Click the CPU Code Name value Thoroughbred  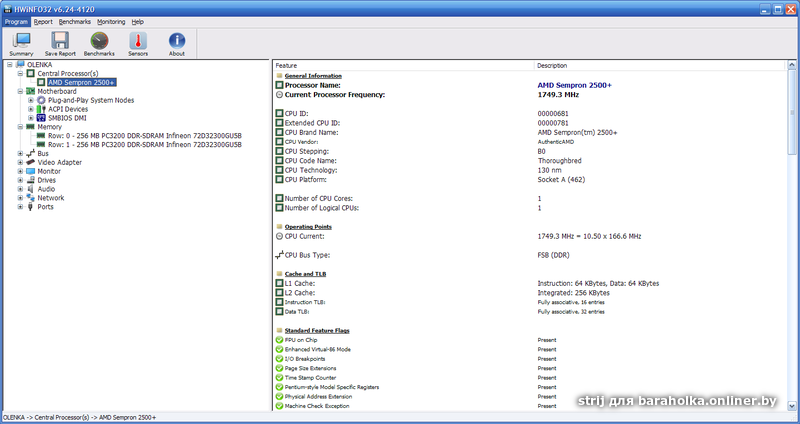pyautogui.click(x=559, y=161)
